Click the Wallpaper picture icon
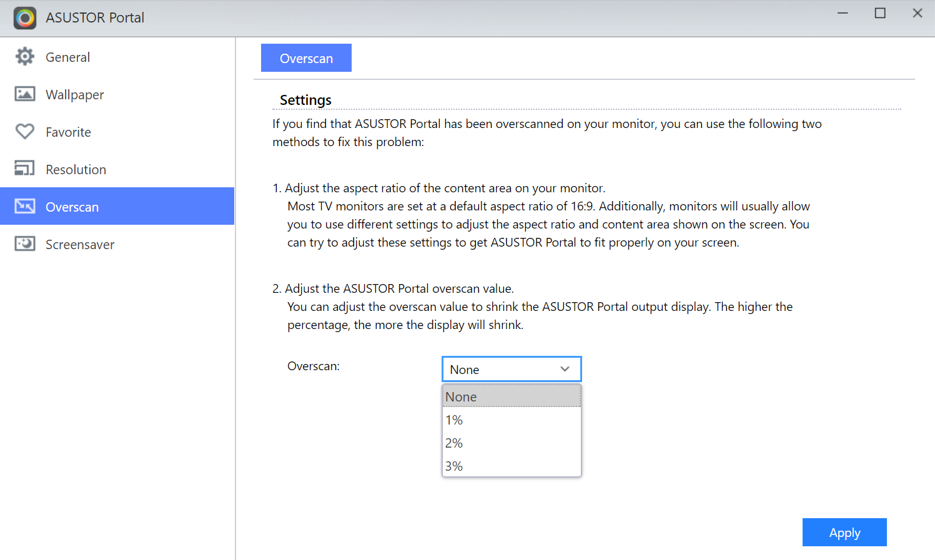 [x=25, y=94]
